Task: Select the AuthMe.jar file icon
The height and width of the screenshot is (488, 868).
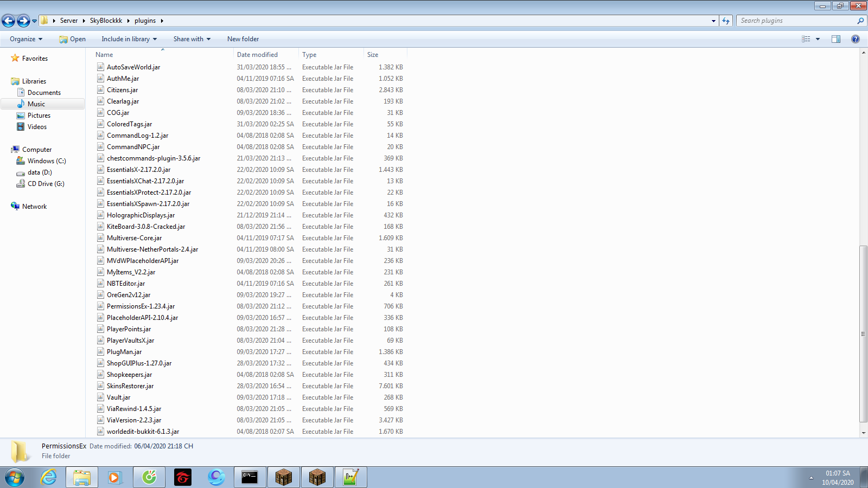Action: point(100,79)
